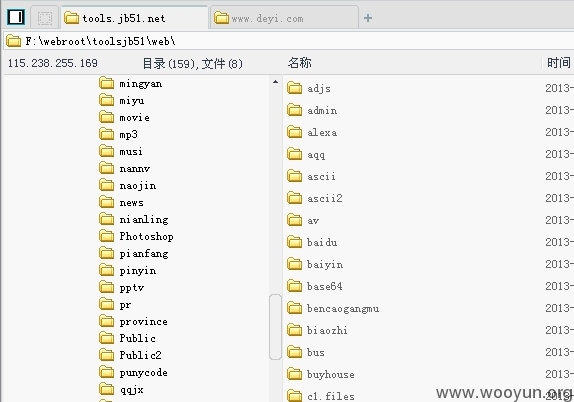Click the bencaogangmu folder icon in file list
This screenshot has width=574, height=402.
coord(294,308)
